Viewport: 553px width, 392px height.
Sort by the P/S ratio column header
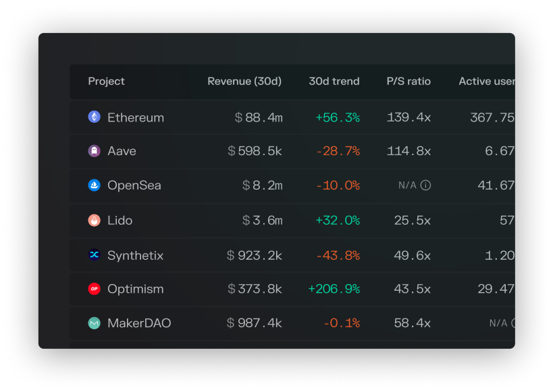[409, 81]
